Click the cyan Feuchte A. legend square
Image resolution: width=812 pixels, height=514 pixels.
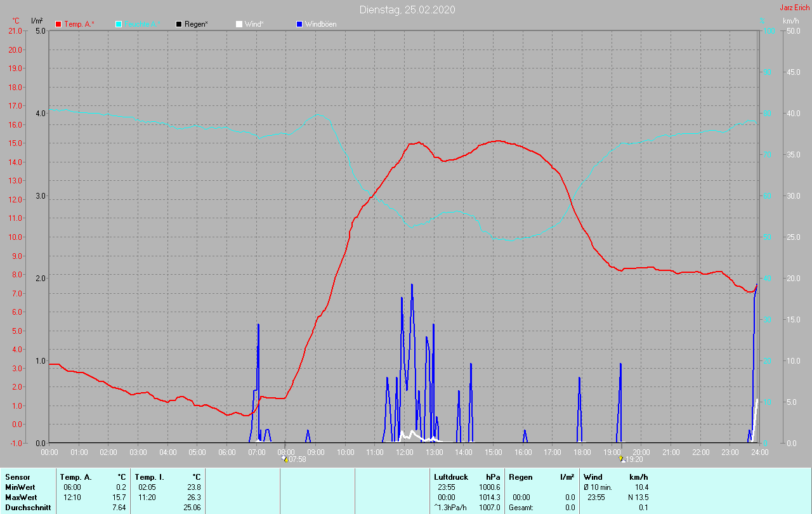coord(119,24)
